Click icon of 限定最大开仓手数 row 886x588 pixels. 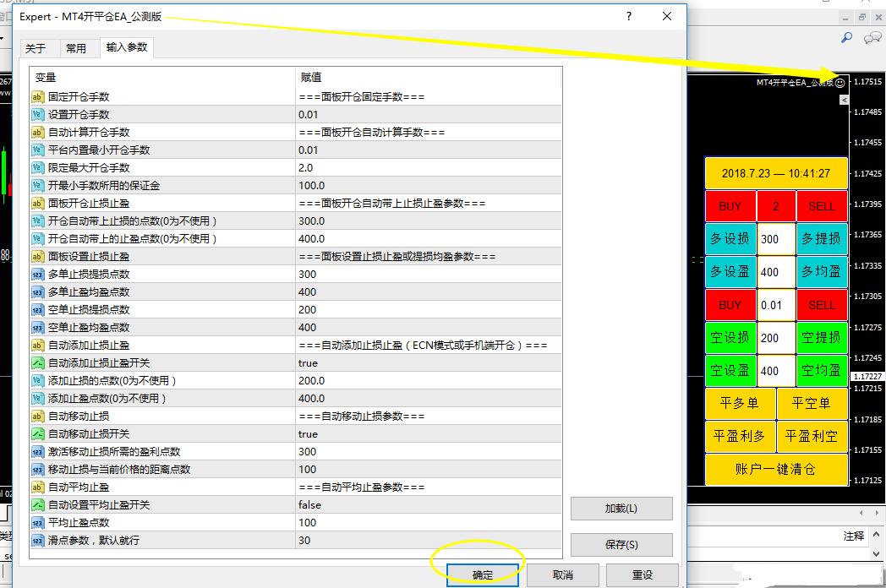coord(38,168)
